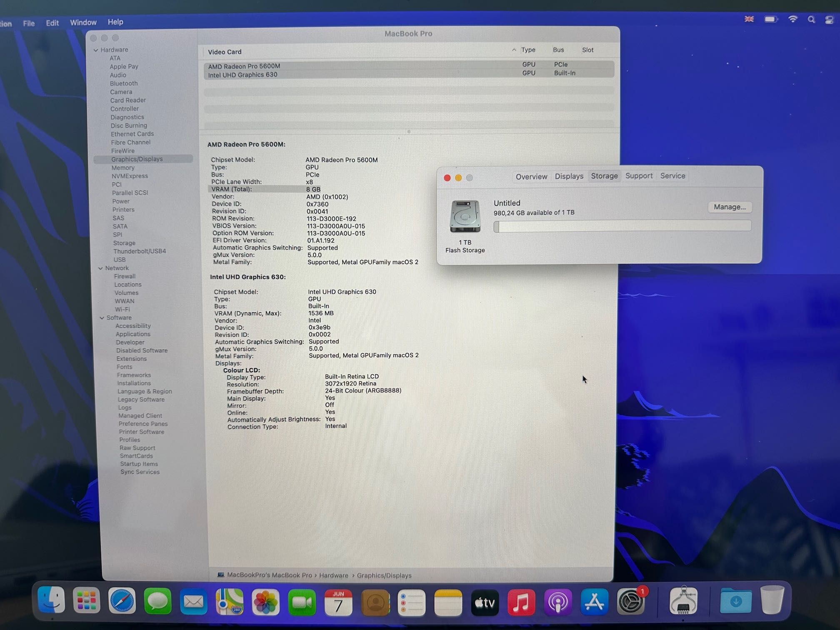The image size is (840, 630).
Task: Click Hardware in the bottom path bar
Action: [333, 575]
